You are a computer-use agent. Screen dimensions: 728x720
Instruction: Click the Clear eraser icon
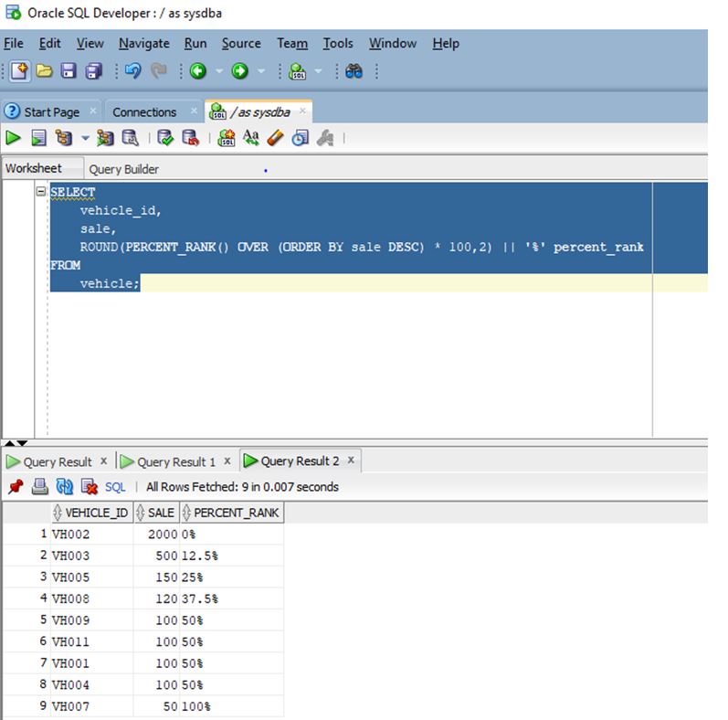(x=276, y=138)
